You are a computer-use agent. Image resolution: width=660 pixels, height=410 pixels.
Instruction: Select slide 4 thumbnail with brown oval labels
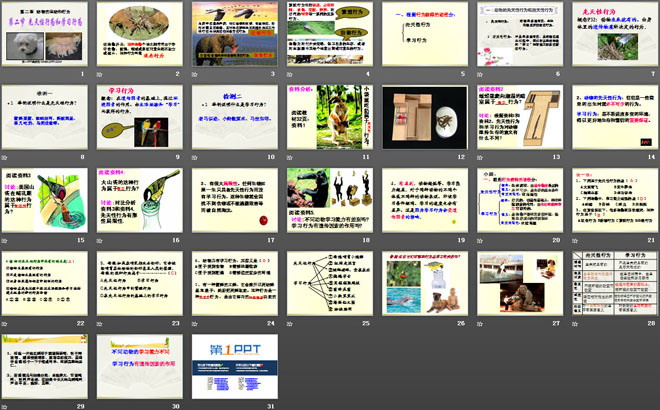click(330, 34)
